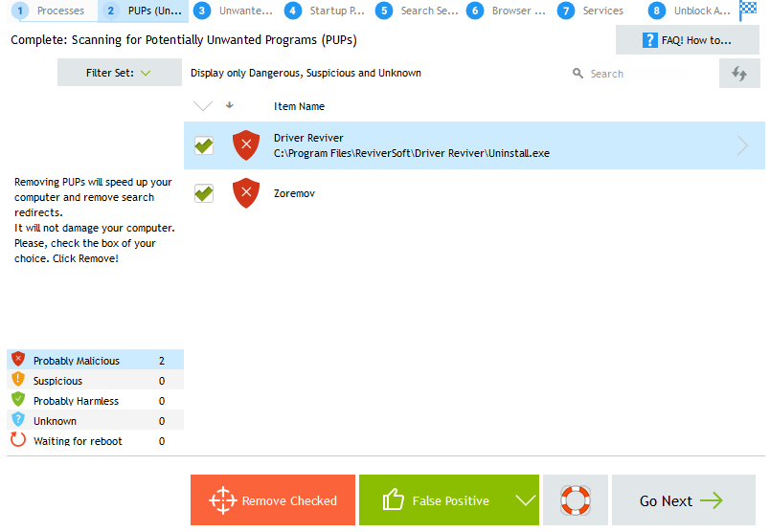770x532 pixels.
Task: Click the checkered finish flag icon
Action: tap(747, 11)
